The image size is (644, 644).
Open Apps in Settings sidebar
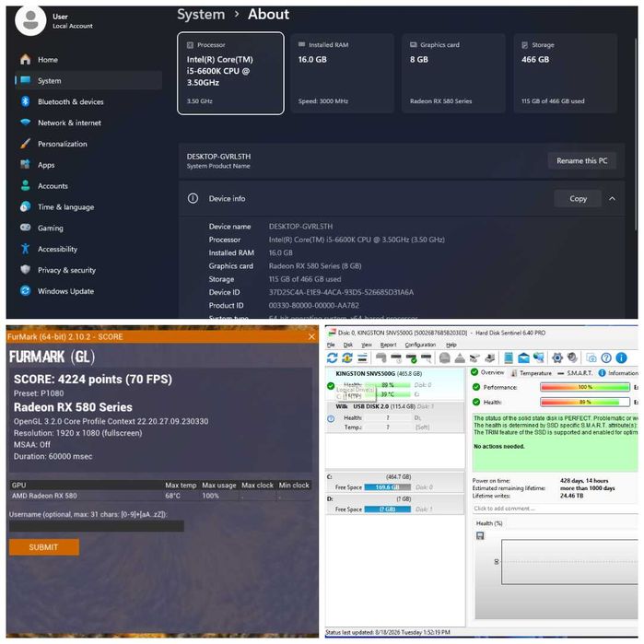pos(88,165)
